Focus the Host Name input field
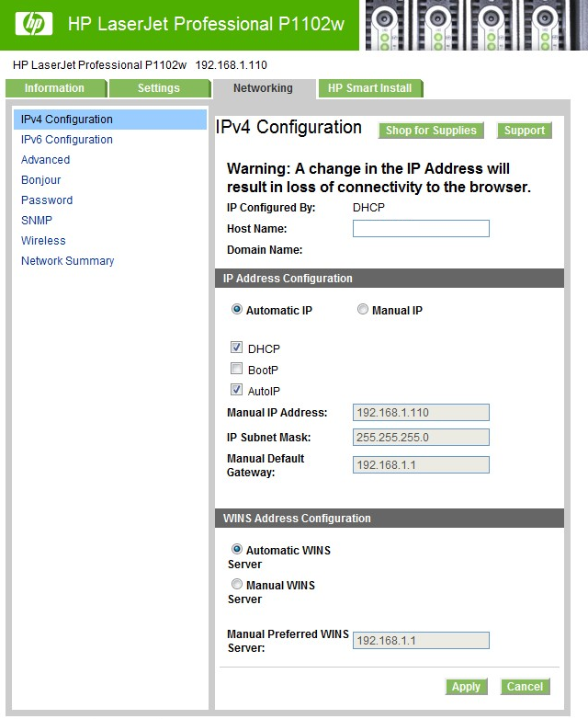This screenshot has width=588, height=719. [x=421, y=228]
